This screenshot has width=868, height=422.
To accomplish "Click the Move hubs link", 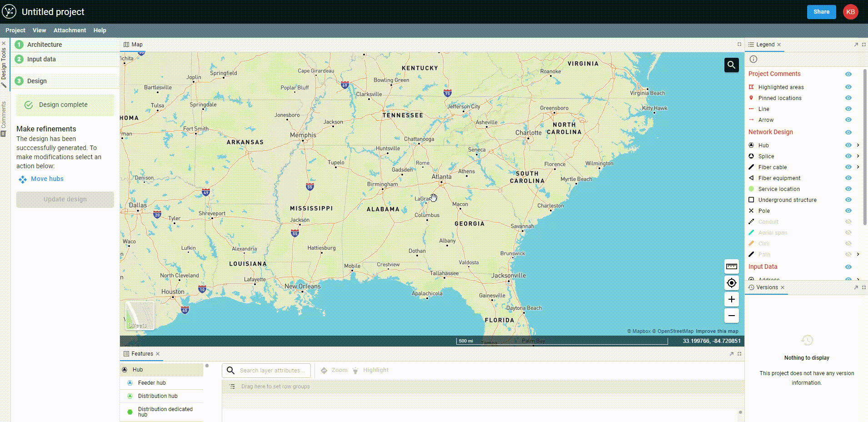I will tap(47, 179).
